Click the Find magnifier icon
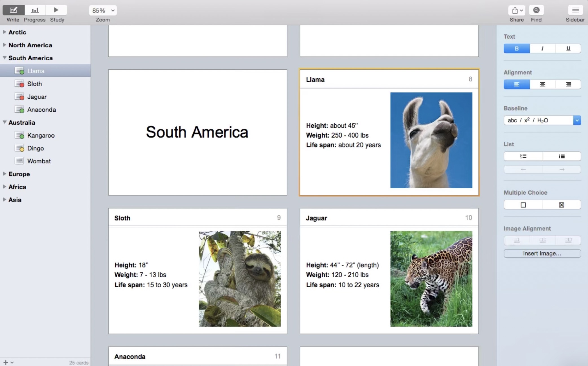Screen dimensions: 588x366 tap(536, 10)
